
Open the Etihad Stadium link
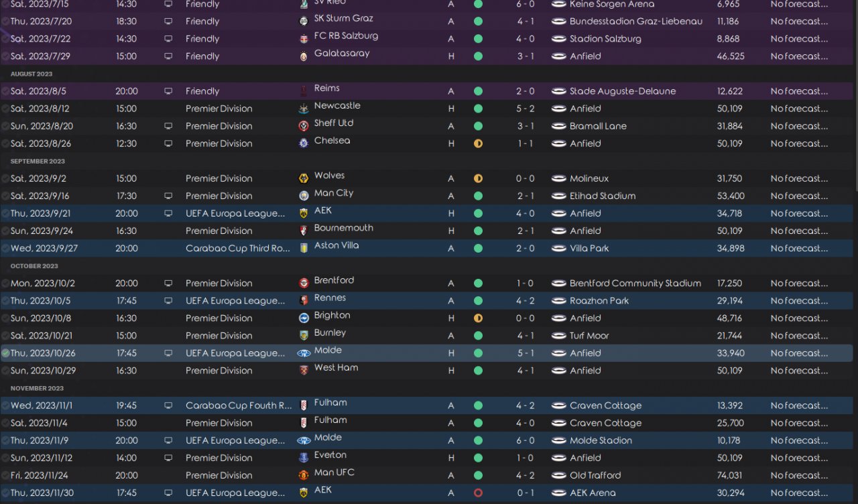click(602, 196)
